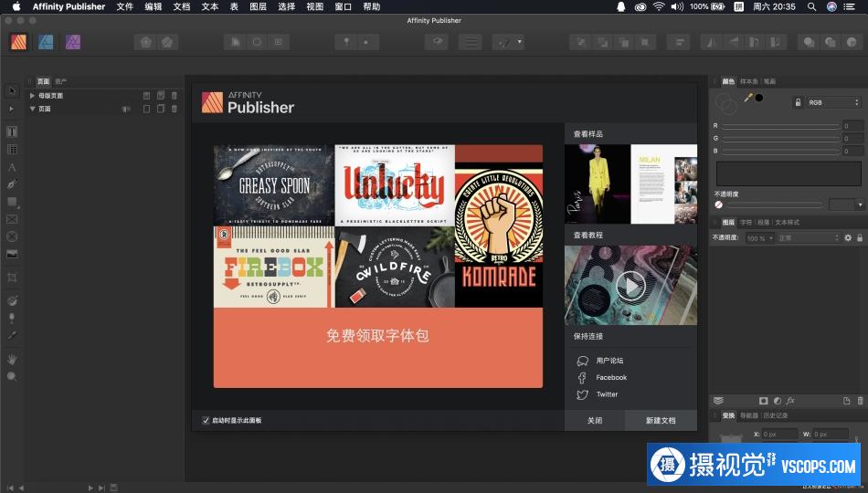
Task: Open the noise dropdown arrow in Colour panel
Action: [x=860, y=205]
